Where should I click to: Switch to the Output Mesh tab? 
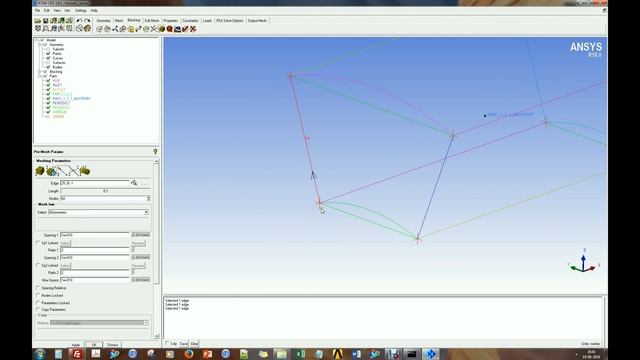click(257, 20)
